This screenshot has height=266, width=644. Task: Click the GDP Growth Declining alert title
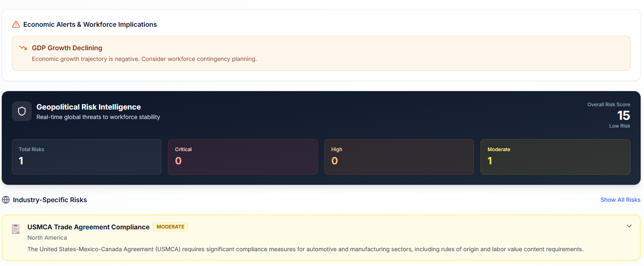67,48
